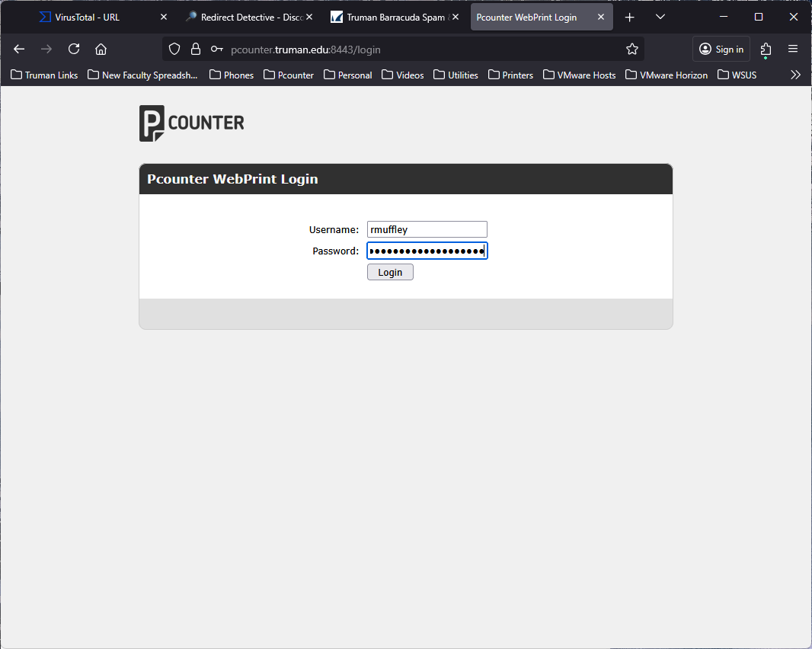The height and width of the screenshot is (649, 812).
Task: Maximize the browser window
Action: 759,17
